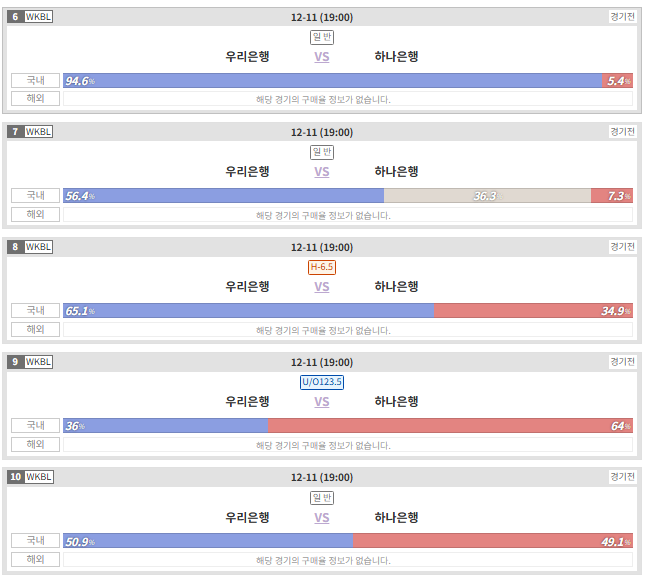Select 국내 tab for match 9

[x=35, y=425]
